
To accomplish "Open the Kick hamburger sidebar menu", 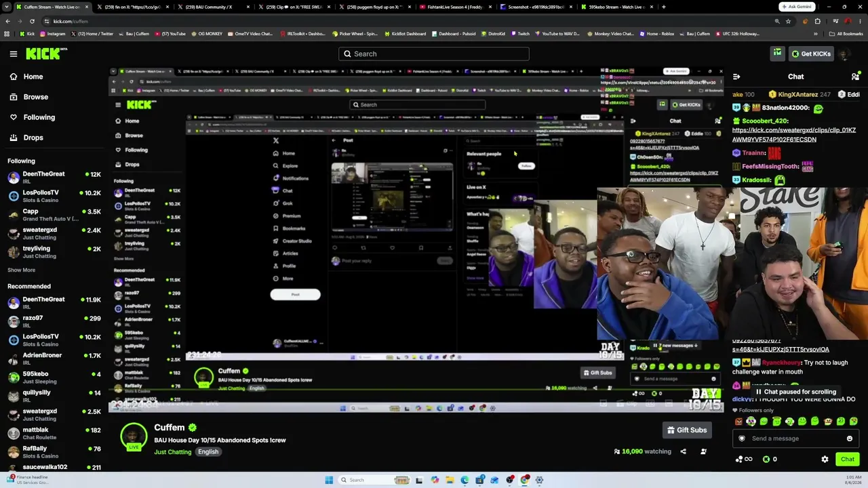I will pos(14,54).
